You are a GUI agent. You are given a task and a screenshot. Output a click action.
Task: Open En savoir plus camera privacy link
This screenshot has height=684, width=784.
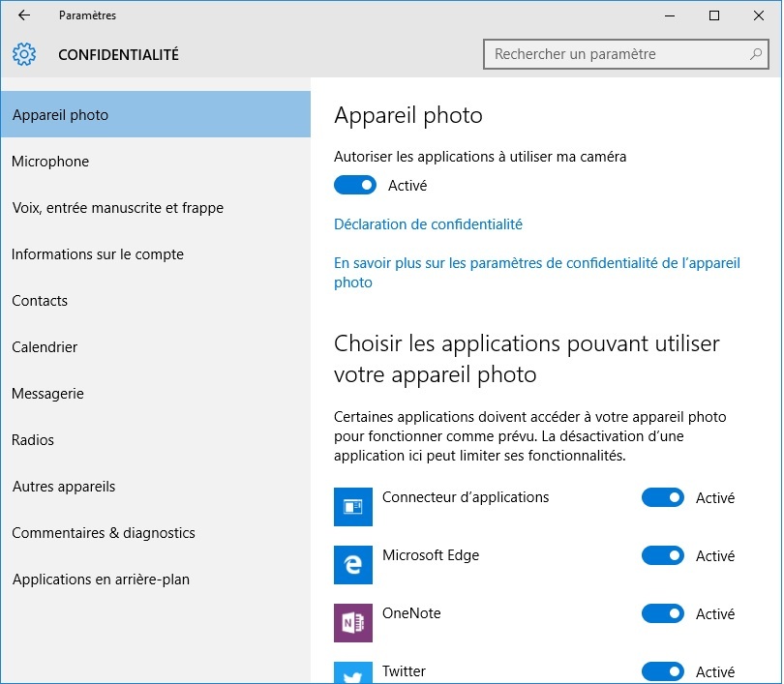coord(537,272)
